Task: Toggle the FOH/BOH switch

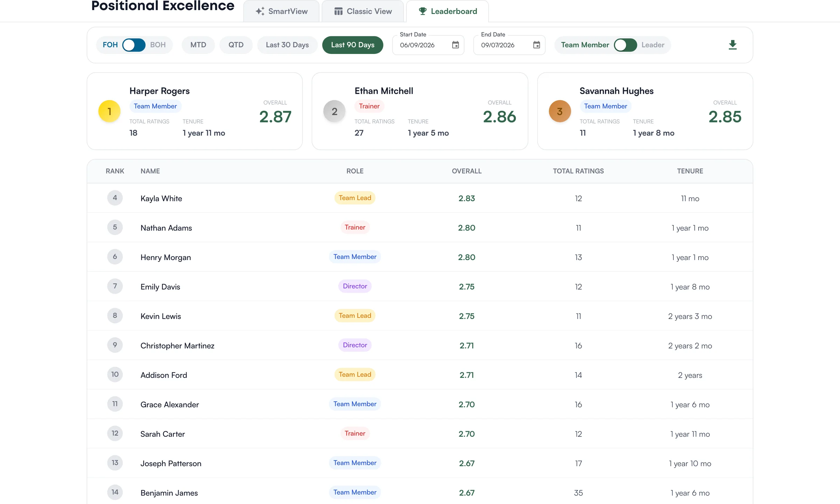Action: (x=134, y=45)
